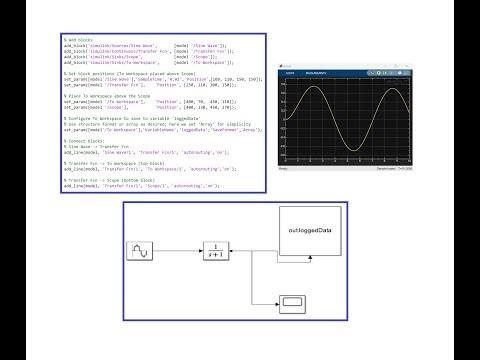Select the Scope block in the model

pos(292,304)
